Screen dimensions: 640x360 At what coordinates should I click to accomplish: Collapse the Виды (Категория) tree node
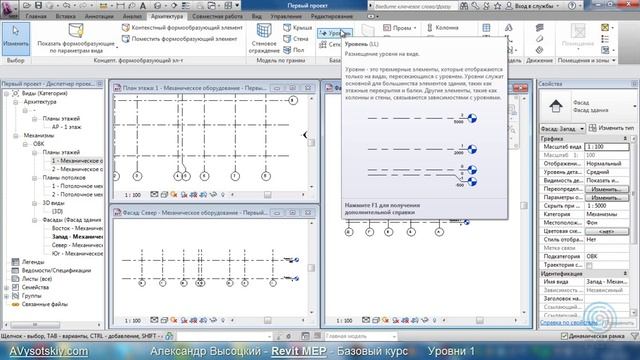7,93
